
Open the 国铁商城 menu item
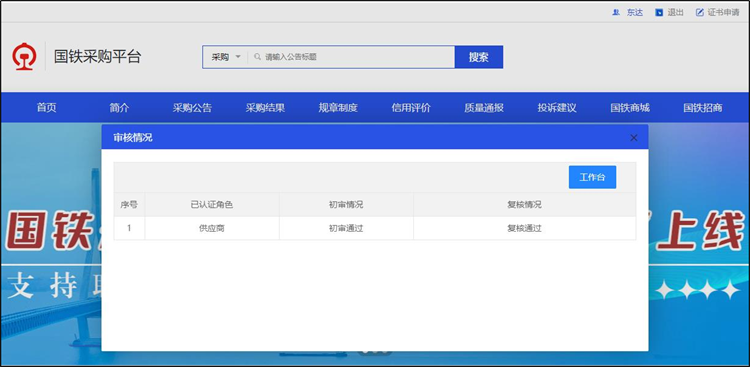tap(630, 108)
